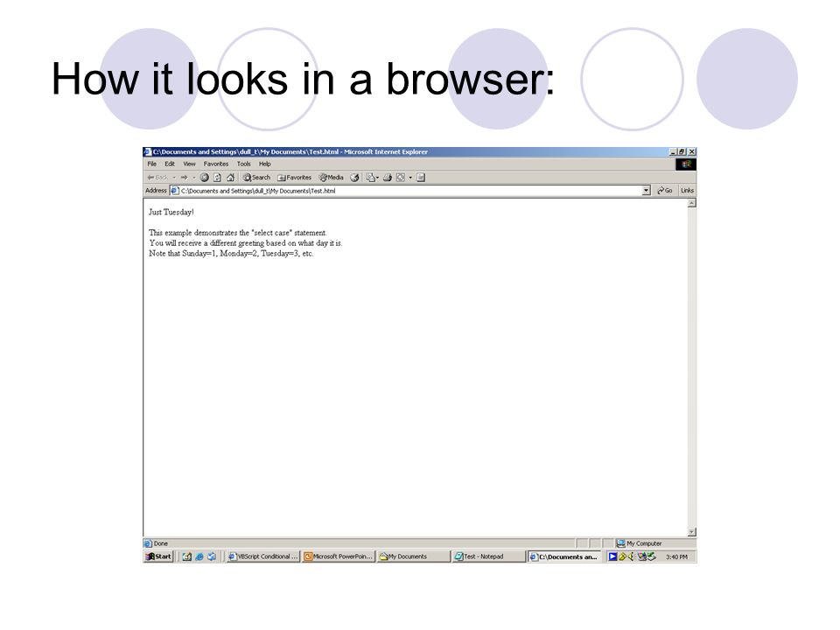The image size is (840, 630).
Task: Open the Media pane button
Action: pos(331,178)
